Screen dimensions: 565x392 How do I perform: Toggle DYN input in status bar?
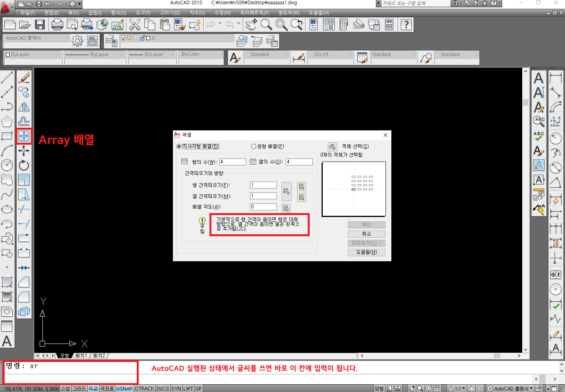[176, 389]
